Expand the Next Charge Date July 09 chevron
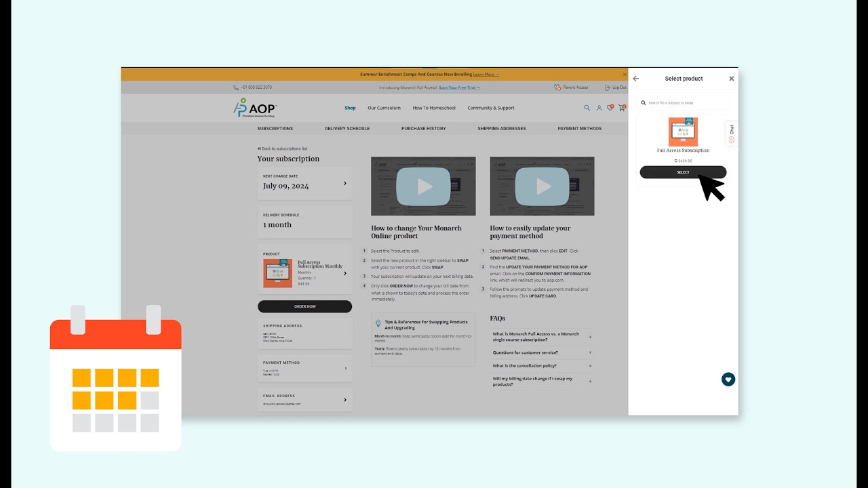 (344, 183)
